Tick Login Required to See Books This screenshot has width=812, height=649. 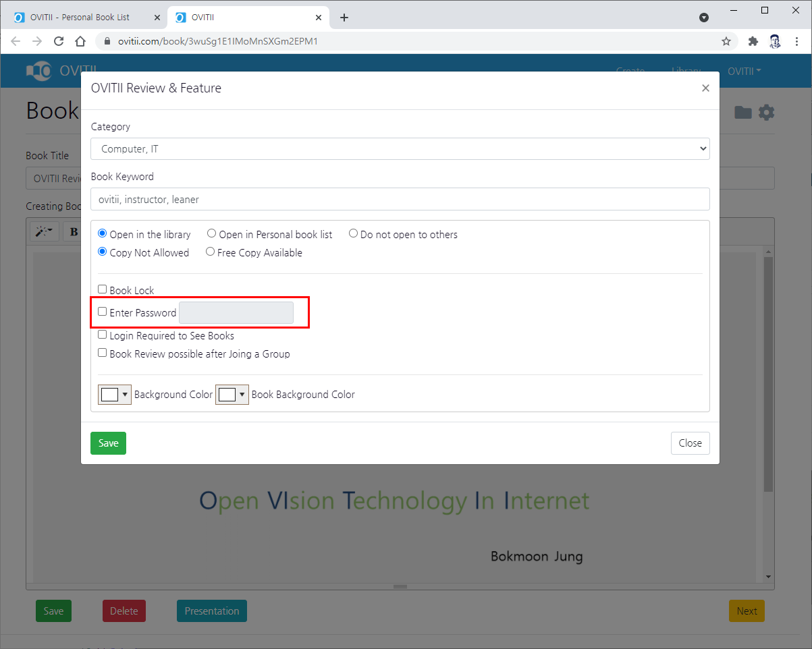pos(103,335)
